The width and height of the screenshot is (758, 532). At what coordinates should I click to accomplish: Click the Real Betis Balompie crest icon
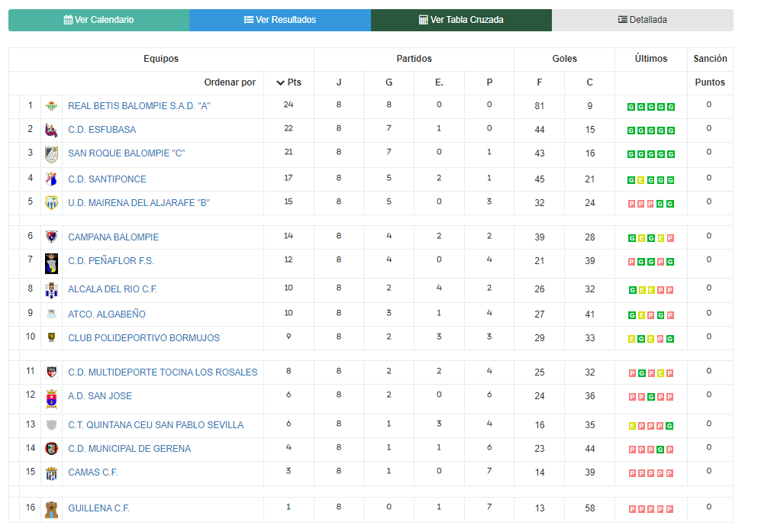pyautogui.click(x=51, y=106)
